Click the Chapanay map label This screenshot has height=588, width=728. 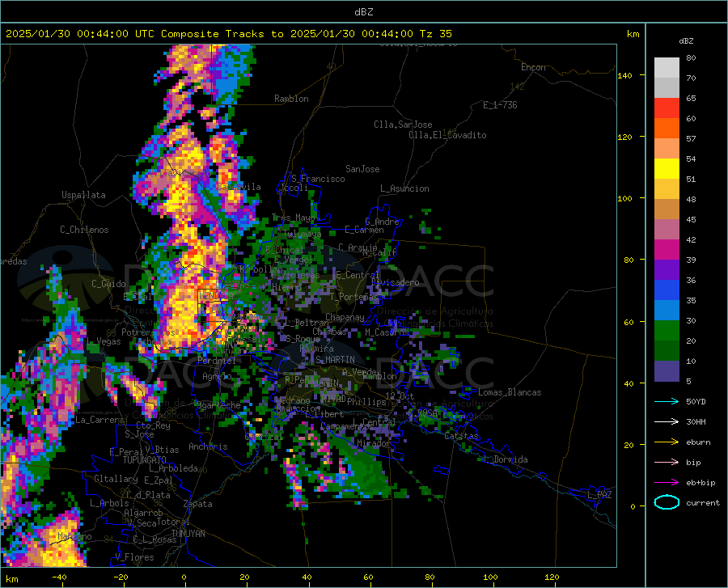tap(345, 317)
